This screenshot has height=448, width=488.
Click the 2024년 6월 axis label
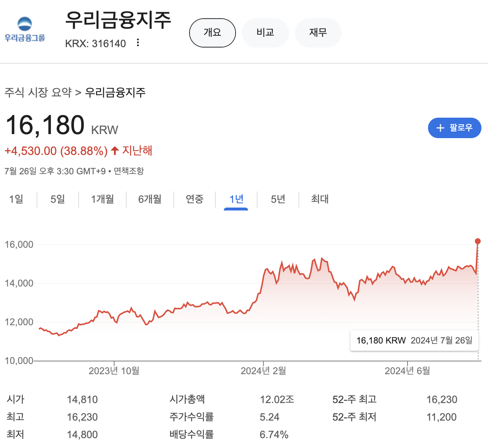[408, 371]
